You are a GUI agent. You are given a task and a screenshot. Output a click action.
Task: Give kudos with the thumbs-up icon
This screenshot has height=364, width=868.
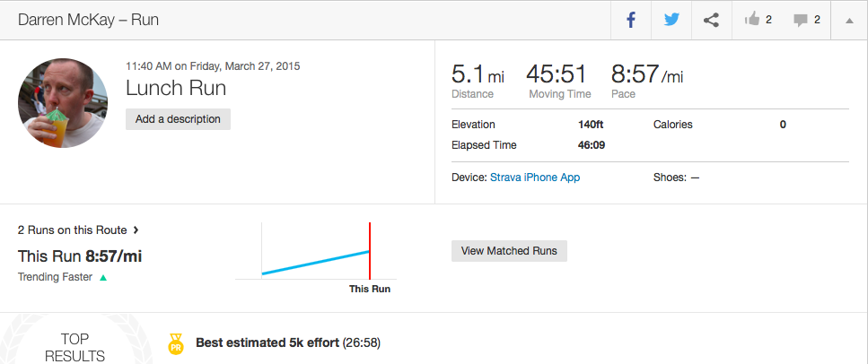pyautogui.click(x=752, y=20)
